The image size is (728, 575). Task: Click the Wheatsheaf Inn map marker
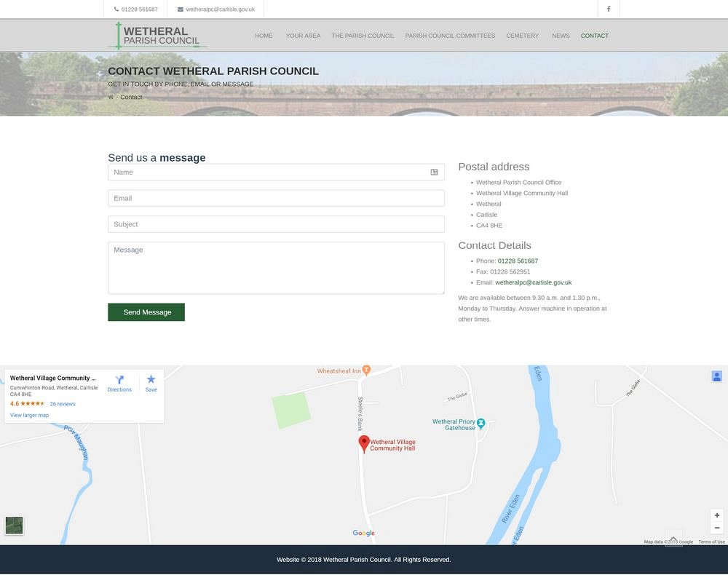(x=366, y=370)
